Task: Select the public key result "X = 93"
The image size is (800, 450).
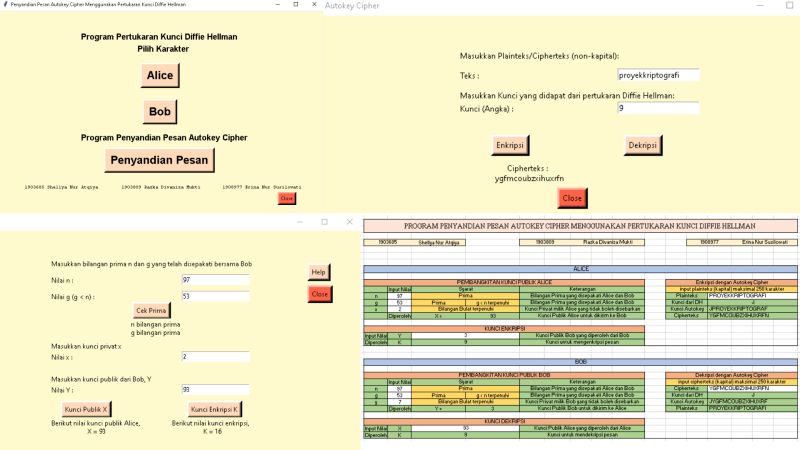Action: [x=96, y=432]
